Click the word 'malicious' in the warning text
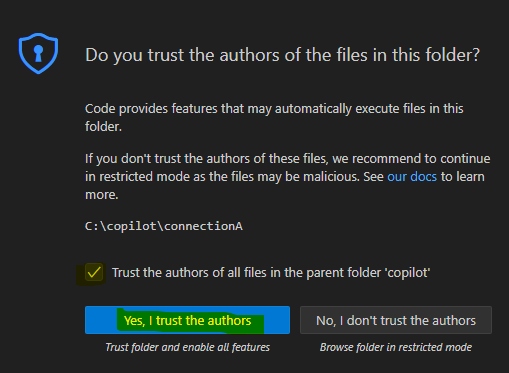The height and width of the screenshot is (373, 509). (331, 177)
